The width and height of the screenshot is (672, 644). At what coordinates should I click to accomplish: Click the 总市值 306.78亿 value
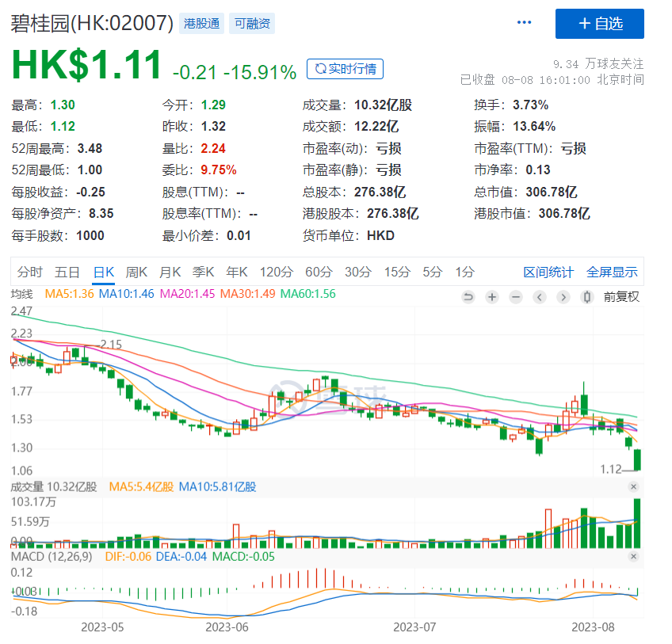(551, 192)
